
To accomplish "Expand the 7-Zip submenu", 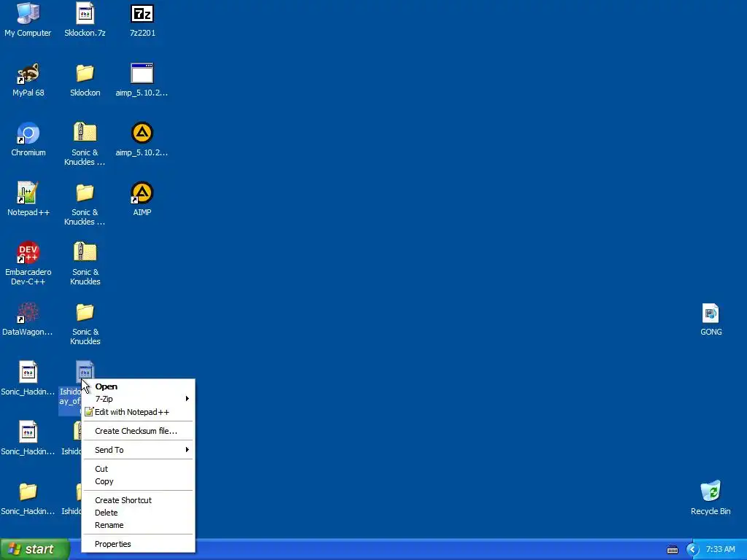I will pos(138,399).
